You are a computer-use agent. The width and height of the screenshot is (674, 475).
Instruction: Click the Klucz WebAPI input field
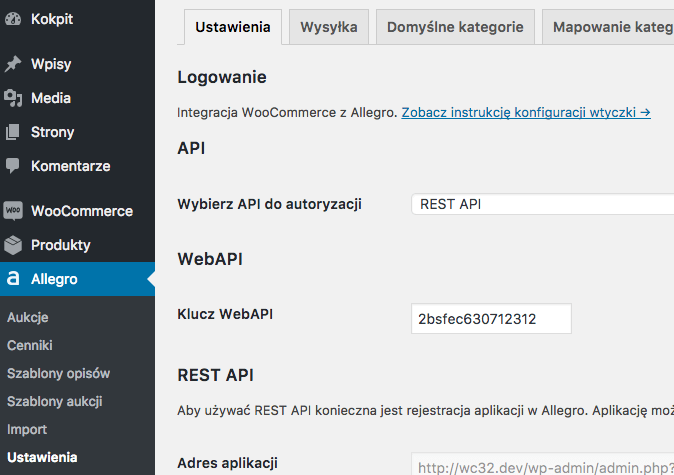pyautogui.click(x=491, y=319)
